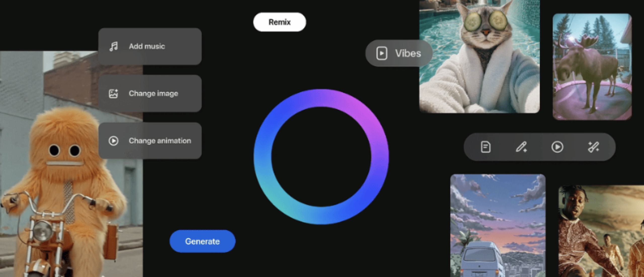Open the Vibes pill label
This screenshot has width=644, height=277.
pyautogui.click(x=408, y=53)
